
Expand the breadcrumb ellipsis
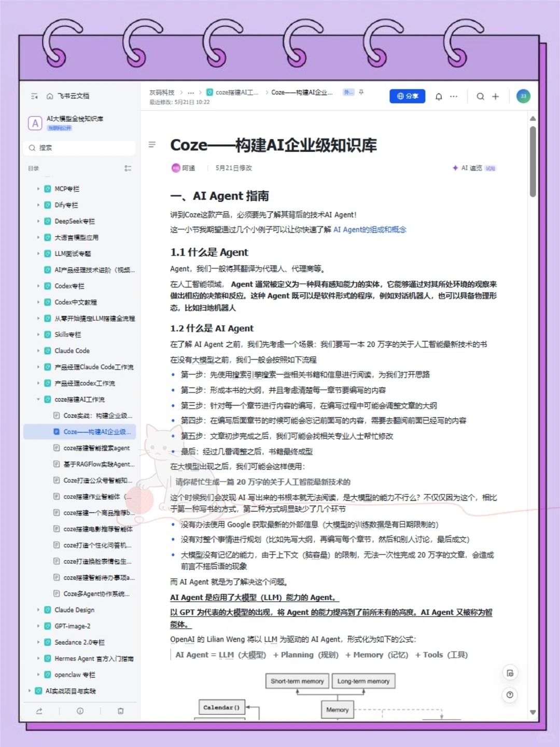click(x=191, y=93)
